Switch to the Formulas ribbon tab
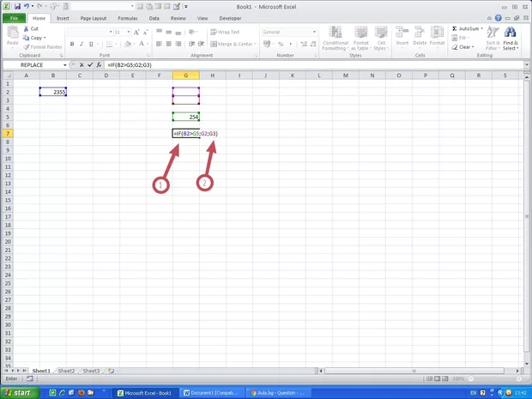Image resolution: width=532 pixels, height=399 pixels. tap(127, 17)
